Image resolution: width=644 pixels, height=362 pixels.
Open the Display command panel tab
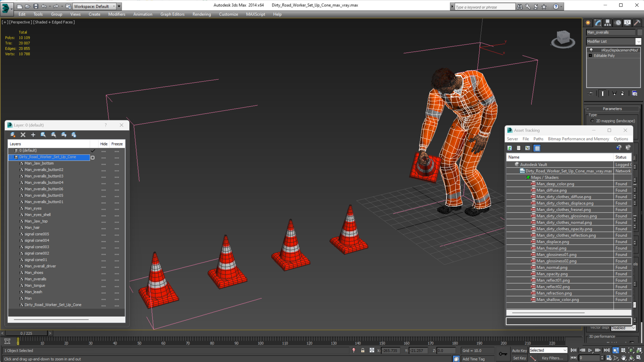627,23
